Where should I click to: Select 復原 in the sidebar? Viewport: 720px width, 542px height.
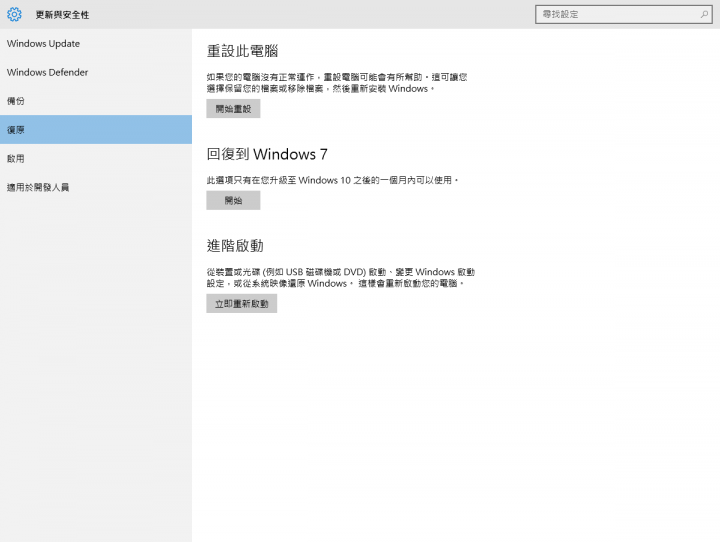click(x=96, y=130)
